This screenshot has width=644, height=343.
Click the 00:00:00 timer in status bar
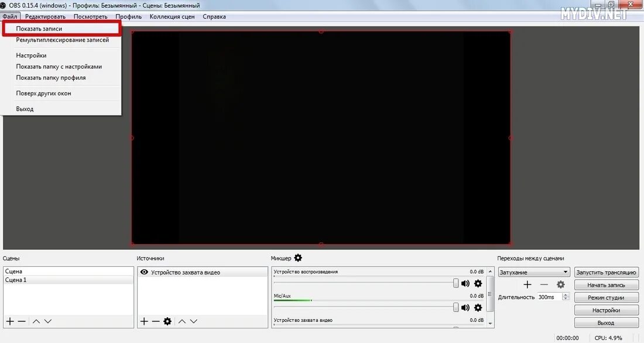568,338
